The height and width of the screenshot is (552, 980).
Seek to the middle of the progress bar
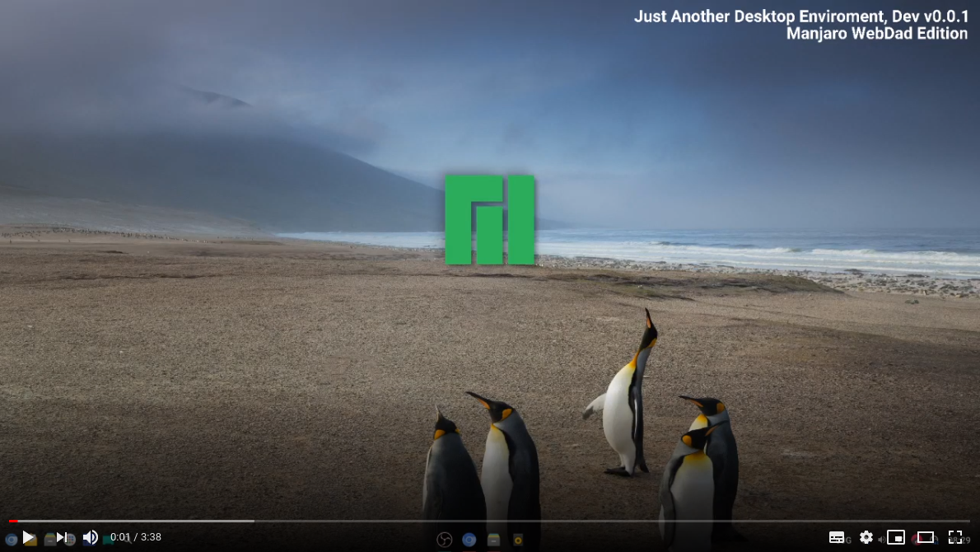point(490,521)
